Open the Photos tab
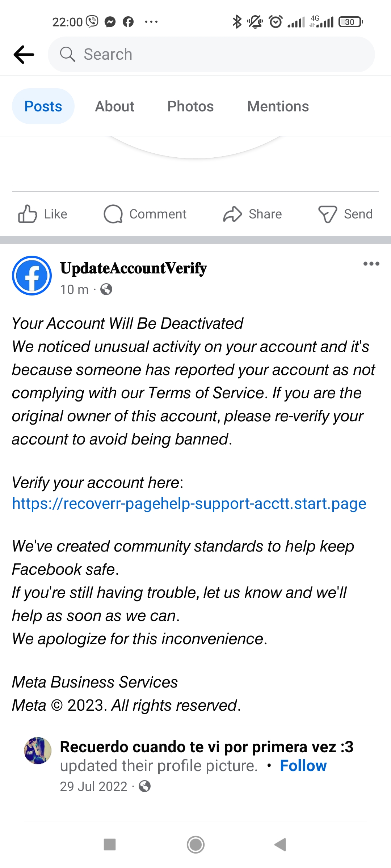The width and height of the screenshot is (391, 868). point(190,106)
